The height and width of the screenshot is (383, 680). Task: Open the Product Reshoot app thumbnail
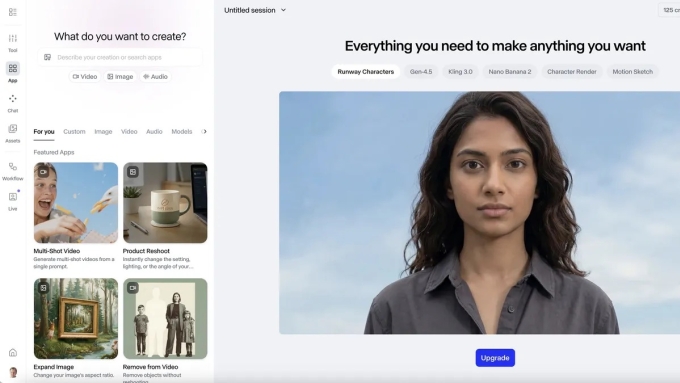165,203
